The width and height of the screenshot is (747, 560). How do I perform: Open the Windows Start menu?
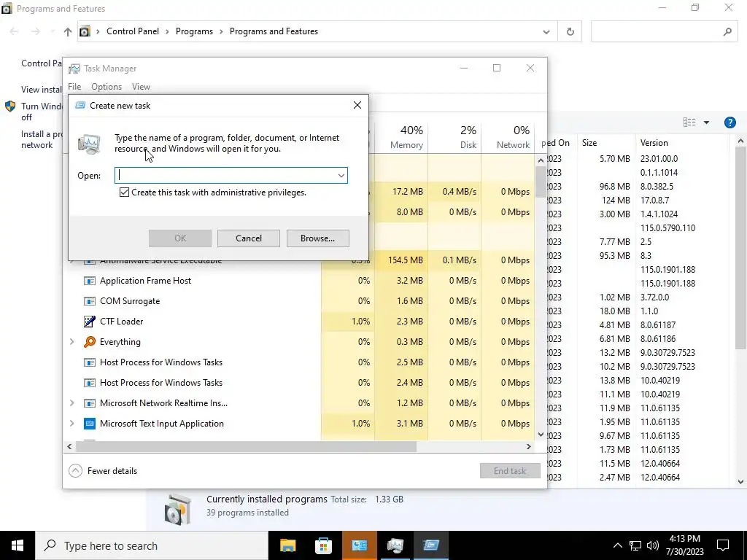point(18,545)
